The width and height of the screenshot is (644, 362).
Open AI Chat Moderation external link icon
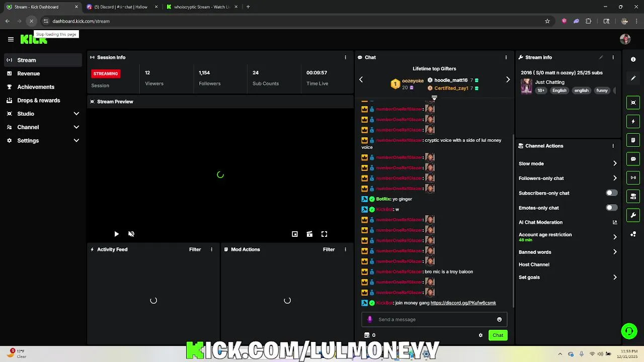[615, 222]
